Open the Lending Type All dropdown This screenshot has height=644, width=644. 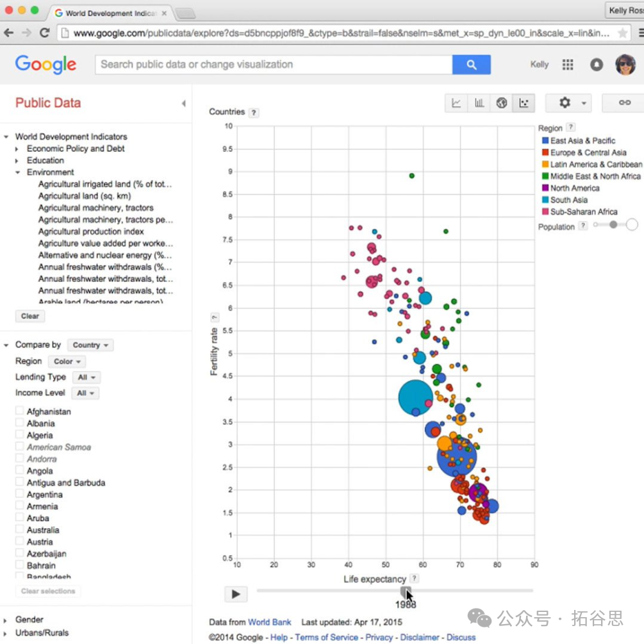coord(87,377)
